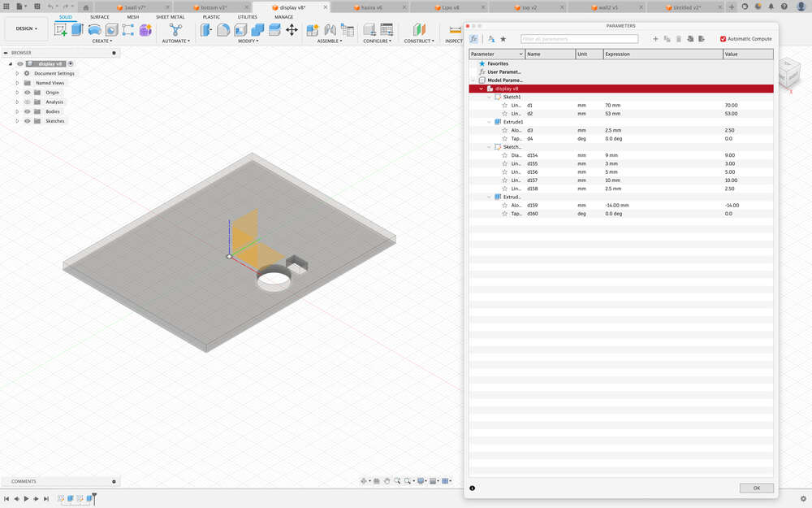Open the Modify dropdown menu
The width and height of the screenshot is (812, 508).
coord(248,41)
